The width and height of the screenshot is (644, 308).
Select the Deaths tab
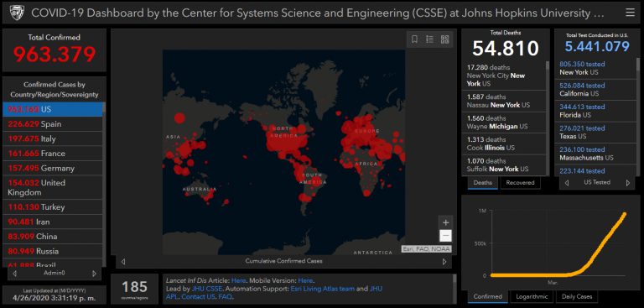(x=483, y=183)
